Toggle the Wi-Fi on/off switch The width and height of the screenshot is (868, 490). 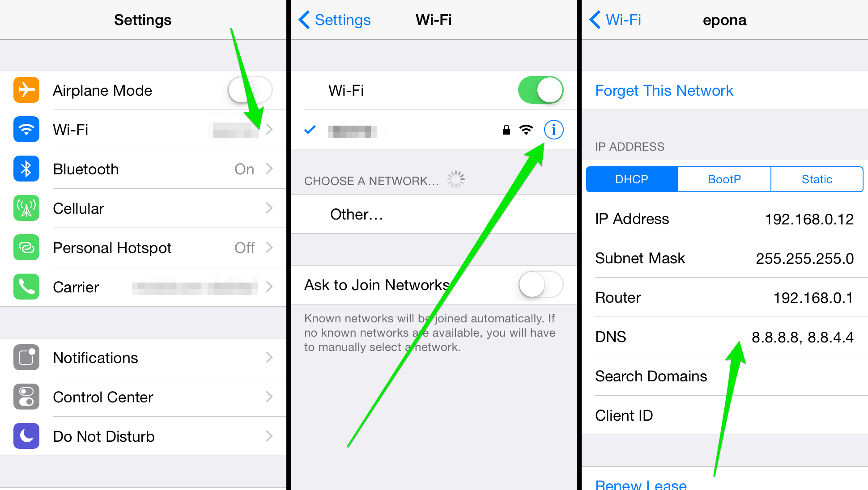541,90
